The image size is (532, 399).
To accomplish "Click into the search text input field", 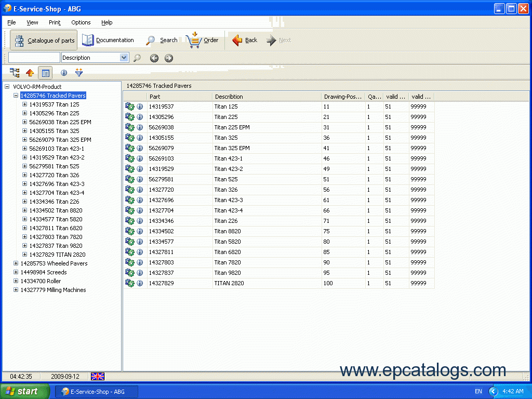I will (x=34, y=58).
